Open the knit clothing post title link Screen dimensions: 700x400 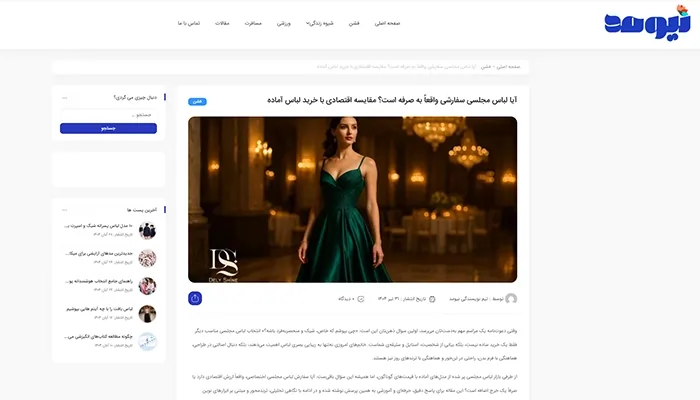click(x=100, y=309)
